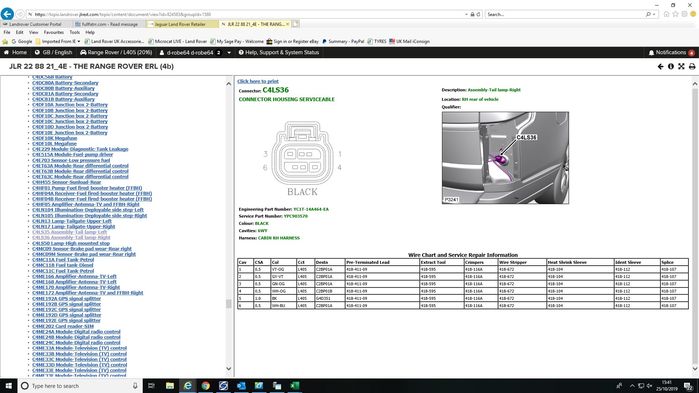Screen dimensions: 699x393
Task: Open the Notifications bell
Action: 671,53
